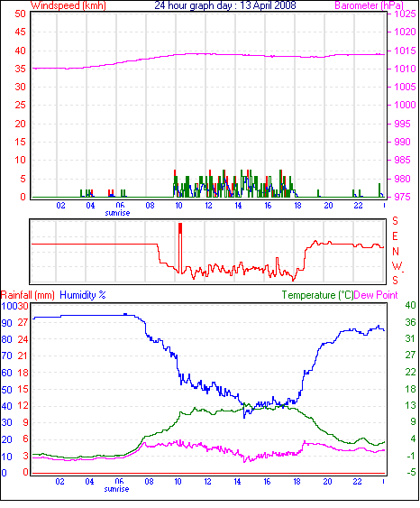The height and width of the screenshot is (508, 420).
Task: Select the 24 hour graph day title
Action: point(225,5)
